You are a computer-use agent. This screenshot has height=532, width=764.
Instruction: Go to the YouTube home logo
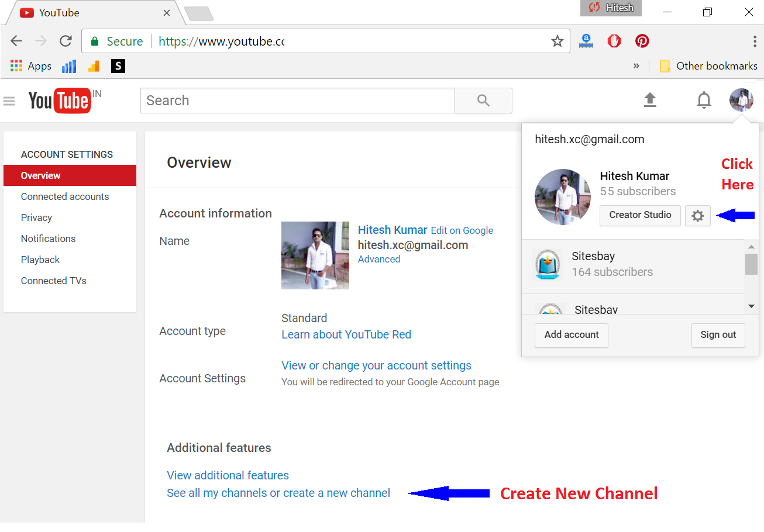click(60, 101)
